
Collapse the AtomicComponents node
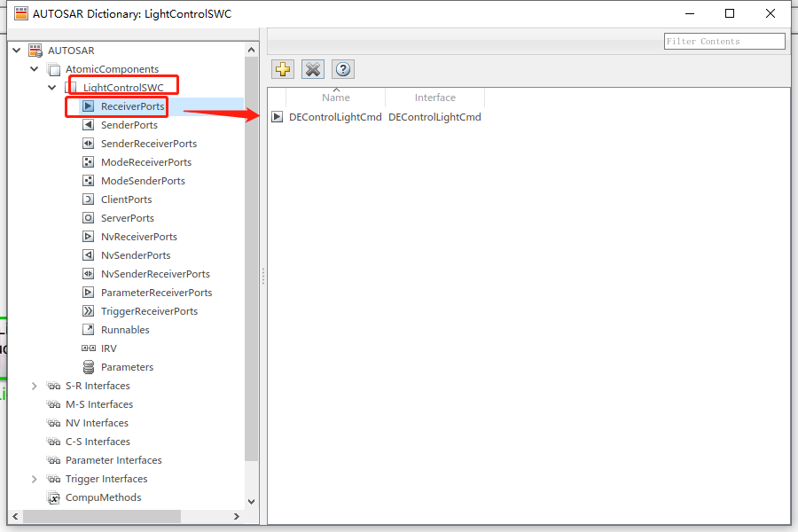34,69
